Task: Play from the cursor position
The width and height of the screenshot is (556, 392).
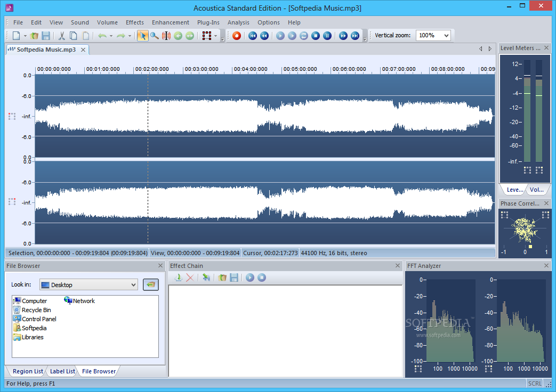Action: [292, 36]
